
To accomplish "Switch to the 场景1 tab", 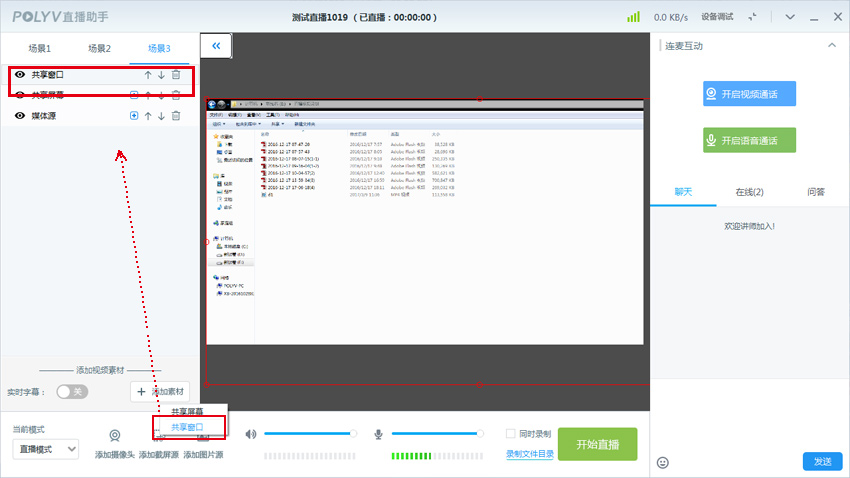I will (41, 49).
